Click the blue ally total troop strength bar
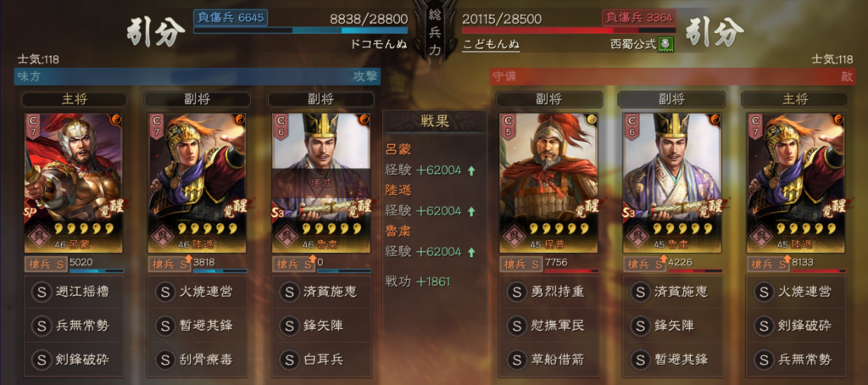The height and width of the screenshot is (385, 868). 301,31
